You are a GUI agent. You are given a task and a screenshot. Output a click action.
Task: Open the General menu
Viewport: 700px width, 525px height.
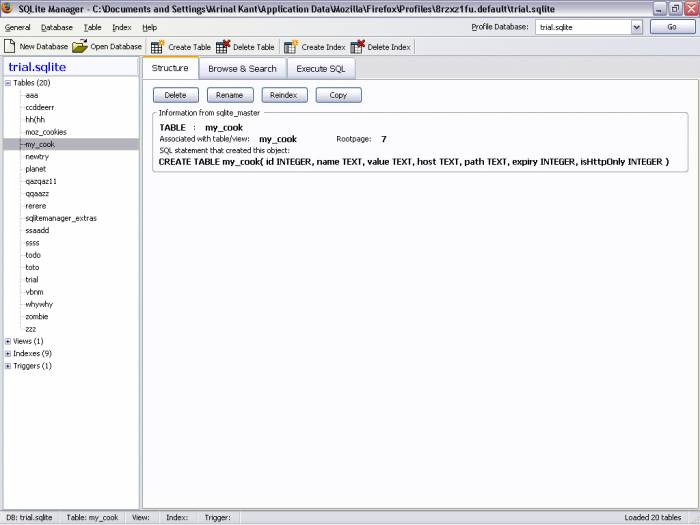point(17,28)
